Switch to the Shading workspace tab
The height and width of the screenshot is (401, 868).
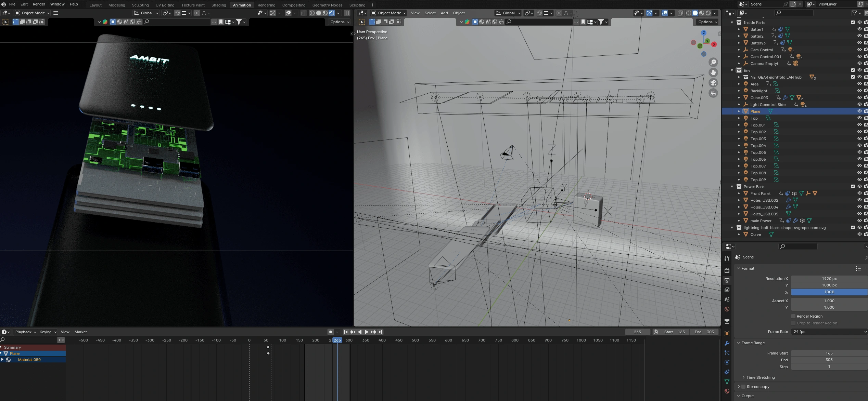218,5
